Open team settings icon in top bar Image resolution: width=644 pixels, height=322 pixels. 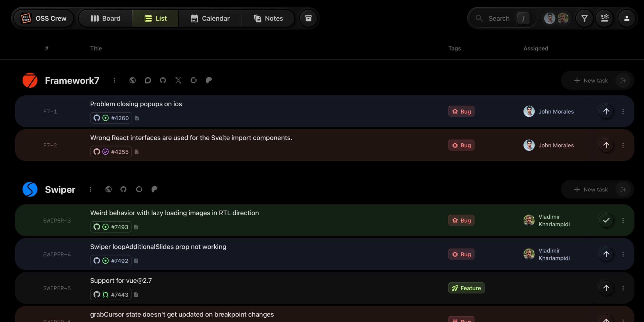605,18
